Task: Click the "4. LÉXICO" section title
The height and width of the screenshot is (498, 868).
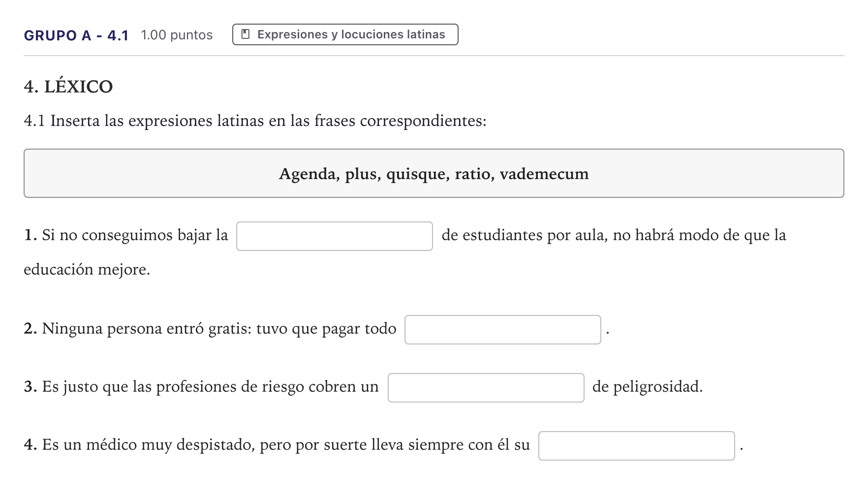Action: [x=68, y=87]
